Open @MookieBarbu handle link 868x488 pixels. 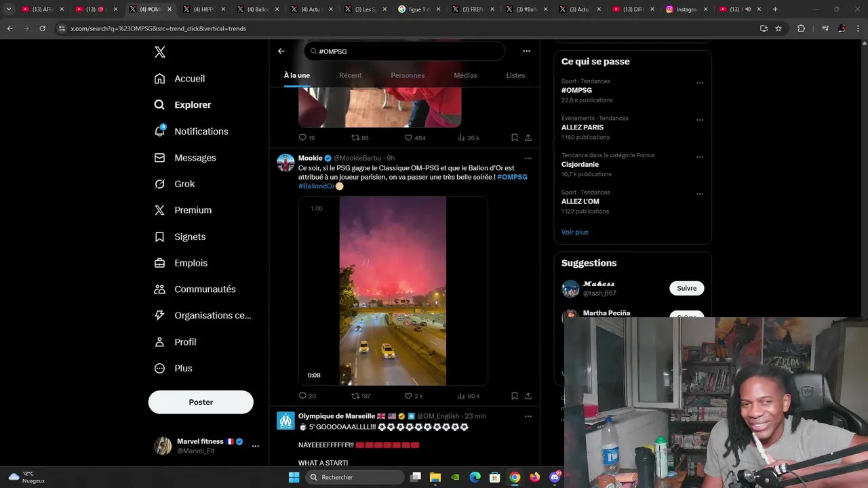click(357, 158)
